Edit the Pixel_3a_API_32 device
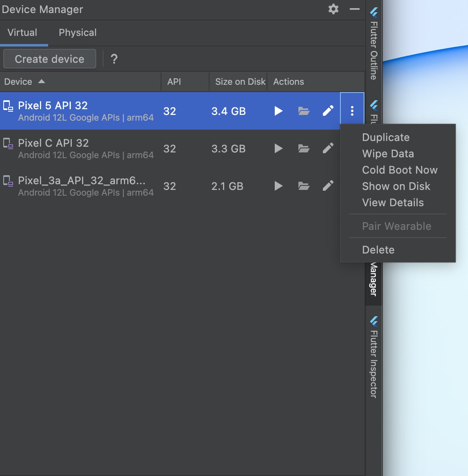 [328, 186]
